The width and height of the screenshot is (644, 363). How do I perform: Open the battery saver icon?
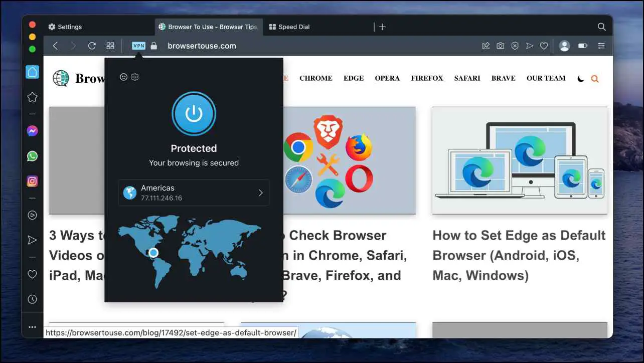(582, 46)
